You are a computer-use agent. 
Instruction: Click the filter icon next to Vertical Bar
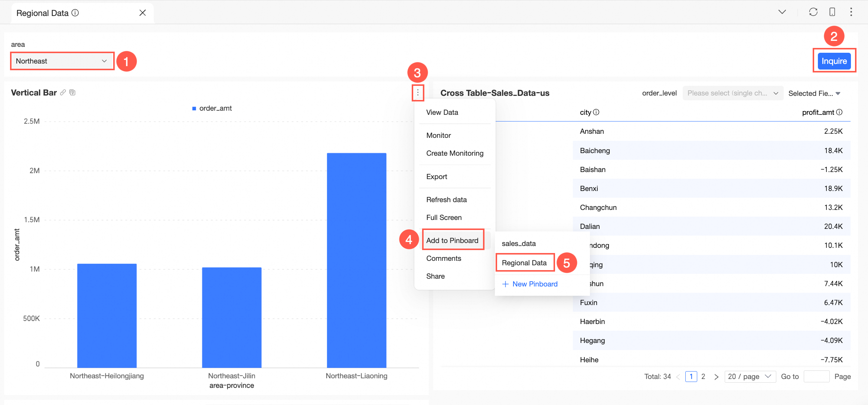(x=72, y=93)
